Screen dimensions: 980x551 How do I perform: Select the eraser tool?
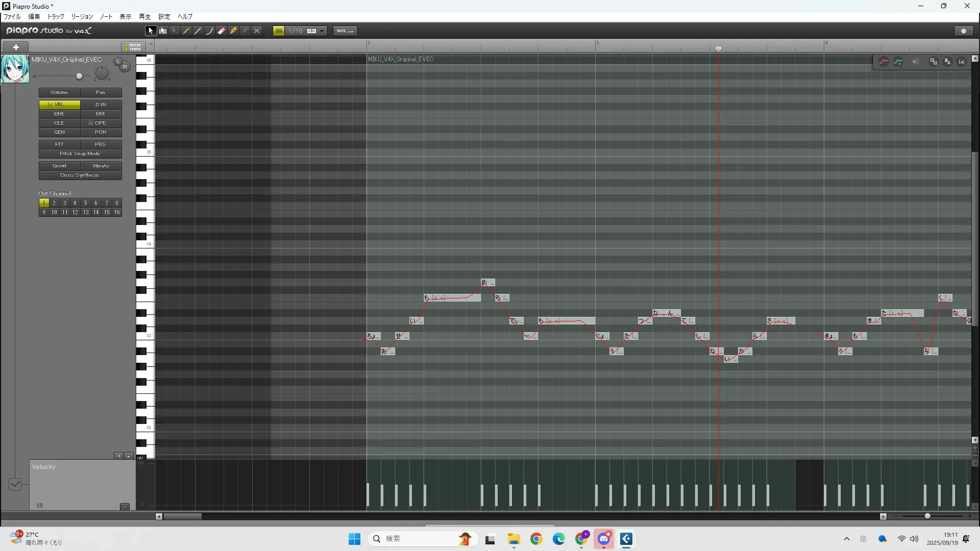[222, 31]
